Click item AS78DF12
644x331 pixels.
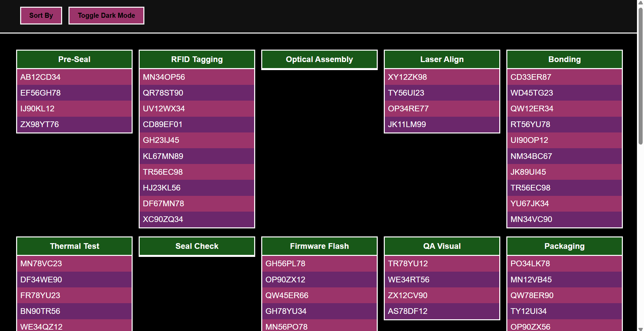tap(442, 311)
